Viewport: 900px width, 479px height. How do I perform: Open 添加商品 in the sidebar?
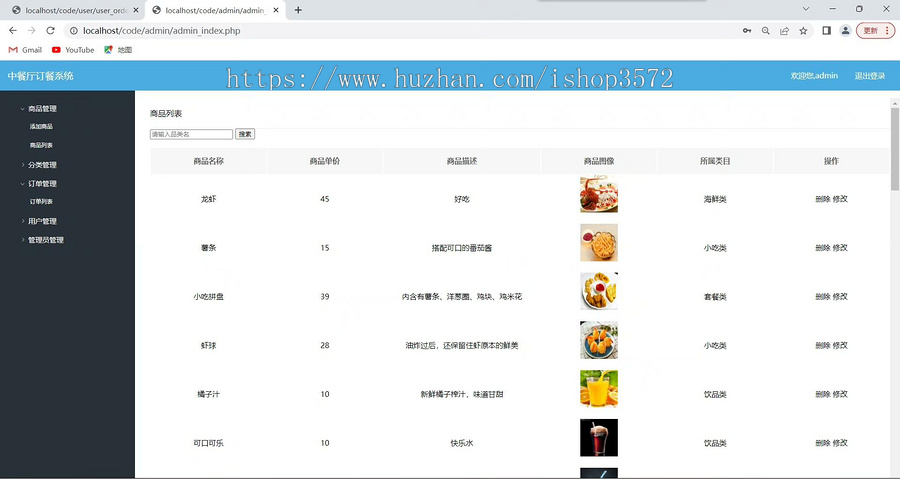pos(41,126)
